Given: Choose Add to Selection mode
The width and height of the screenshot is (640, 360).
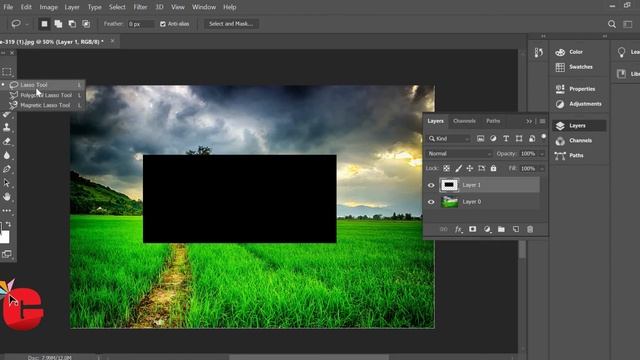Looking at the screenshot, I should [58, 24].
